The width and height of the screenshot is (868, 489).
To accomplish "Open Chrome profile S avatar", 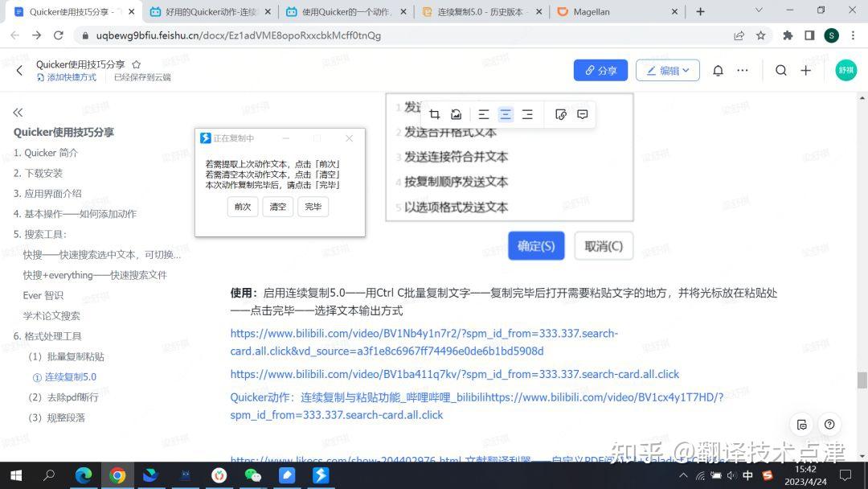I will [x=832, y=35].
